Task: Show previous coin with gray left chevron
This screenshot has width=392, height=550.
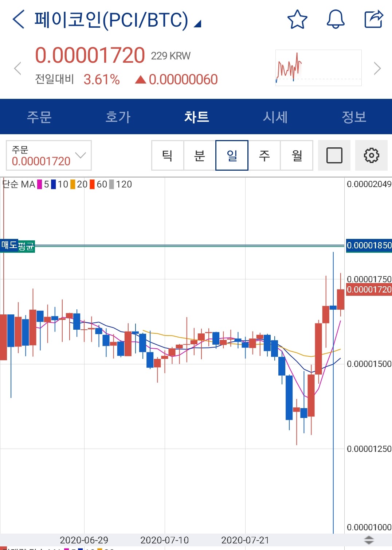Action: tap(17, 68)
